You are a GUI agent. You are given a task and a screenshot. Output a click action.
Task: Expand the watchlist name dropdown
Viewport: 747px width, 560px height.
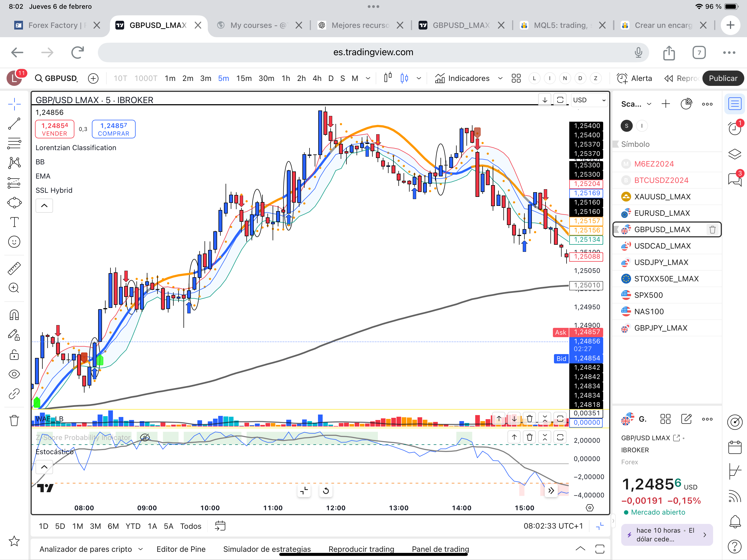click(649, 104)
